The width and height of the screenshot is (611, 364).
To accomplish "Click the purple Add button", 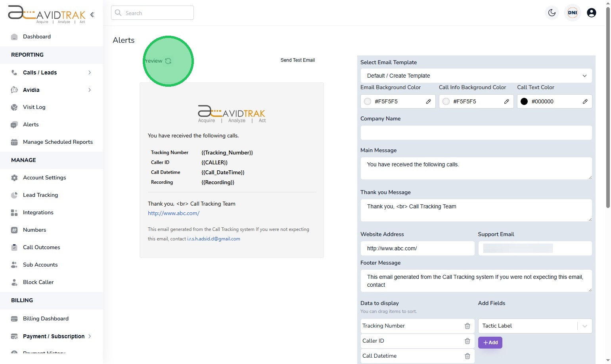I will 490,343.
